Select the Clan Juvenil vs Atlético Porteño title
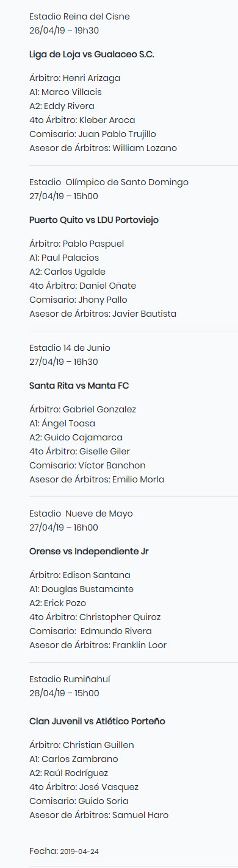238x868 pixels. (x=97, y=721)
